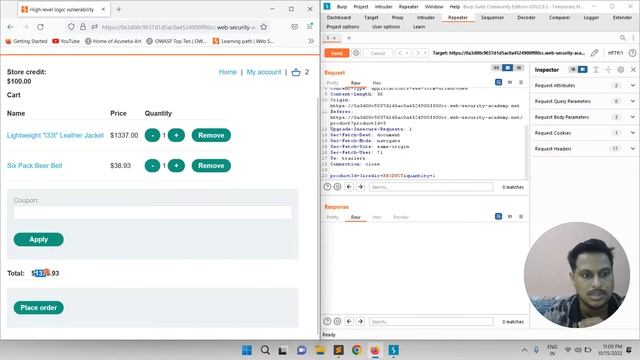This screenshot has width=640, height=360.
Task: Open the site padlock information
Action: (x=83, y=27)
